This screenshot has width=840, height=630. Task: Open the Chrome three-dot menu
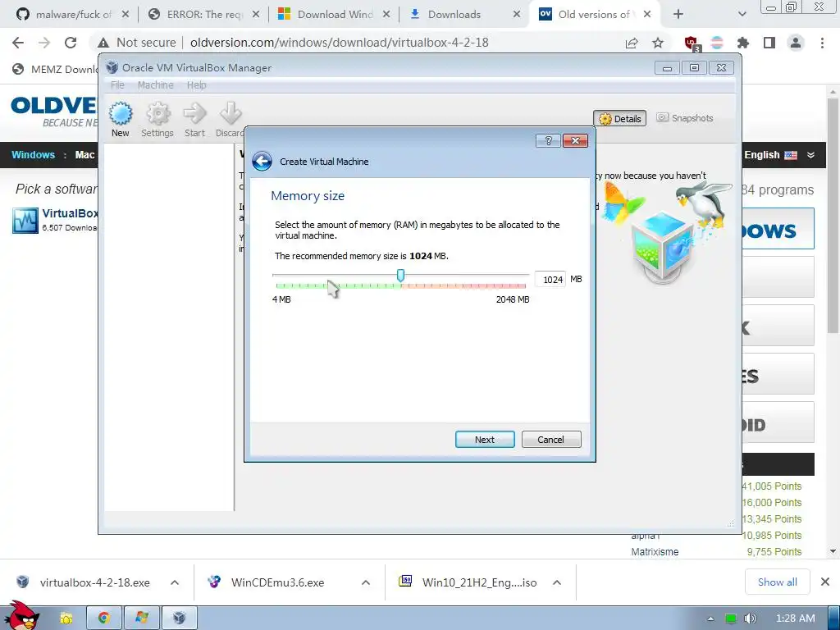822,43
